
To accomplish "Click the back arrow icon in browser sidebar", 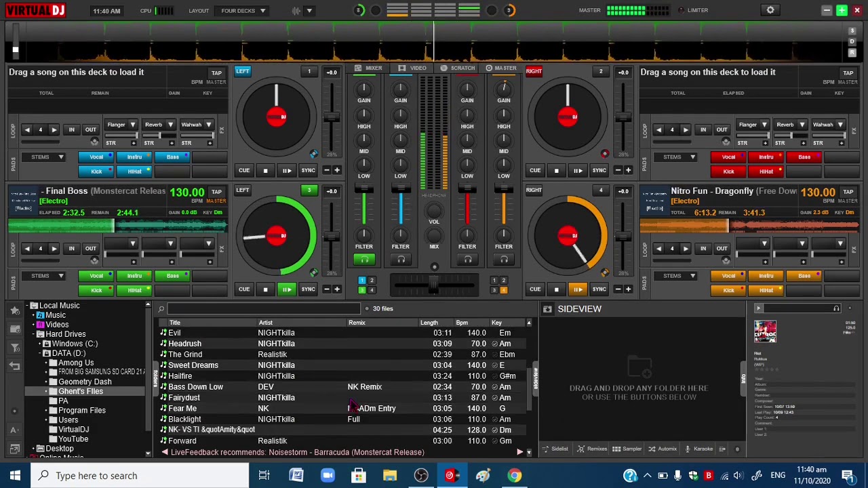I will [15, 366].
